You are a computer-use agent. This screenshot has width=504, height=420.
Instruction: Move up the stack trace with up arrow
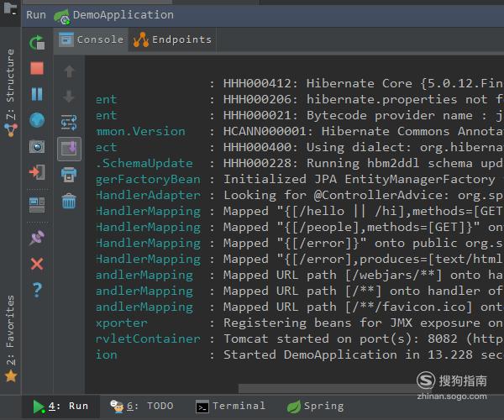(x=69, y=71)
